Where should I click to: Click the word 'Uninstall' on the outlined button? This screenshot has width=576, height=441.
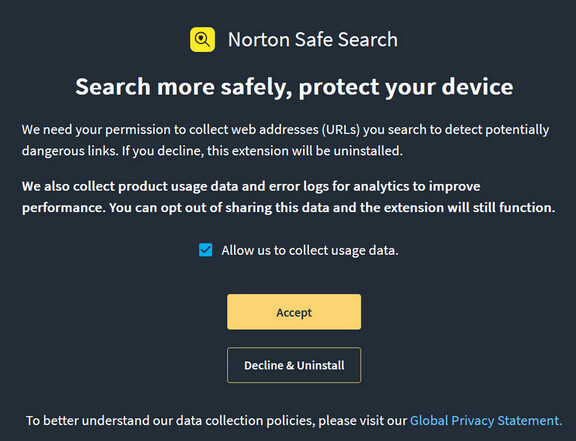point(320,365)
